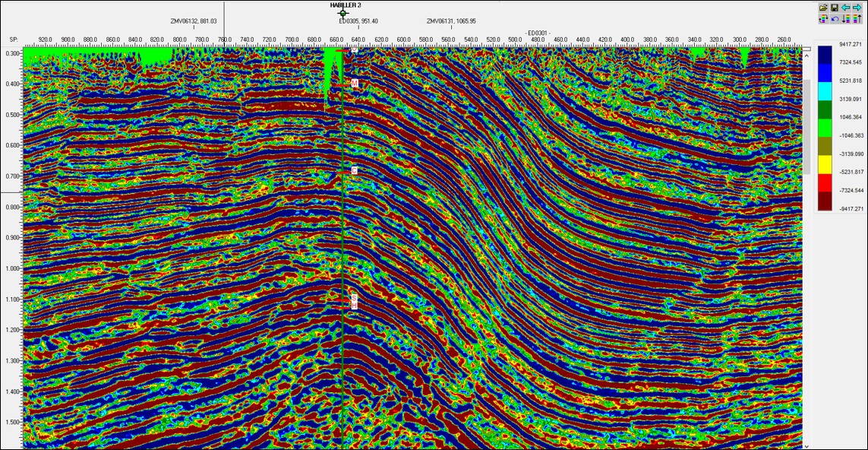Click the color bar down-arrow icon

(x=845, y=19)
